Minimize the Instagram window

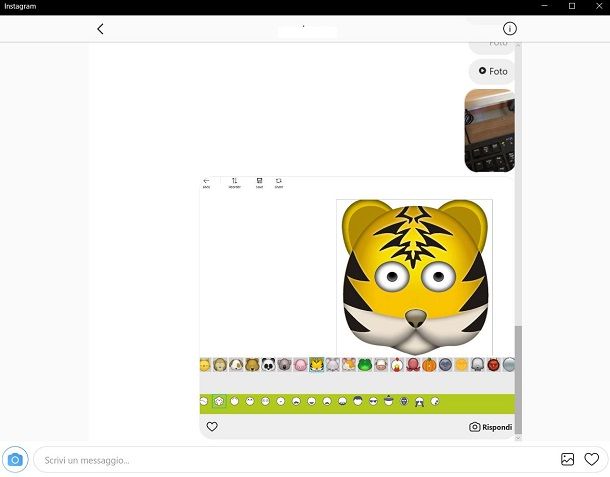pos(545,6)
